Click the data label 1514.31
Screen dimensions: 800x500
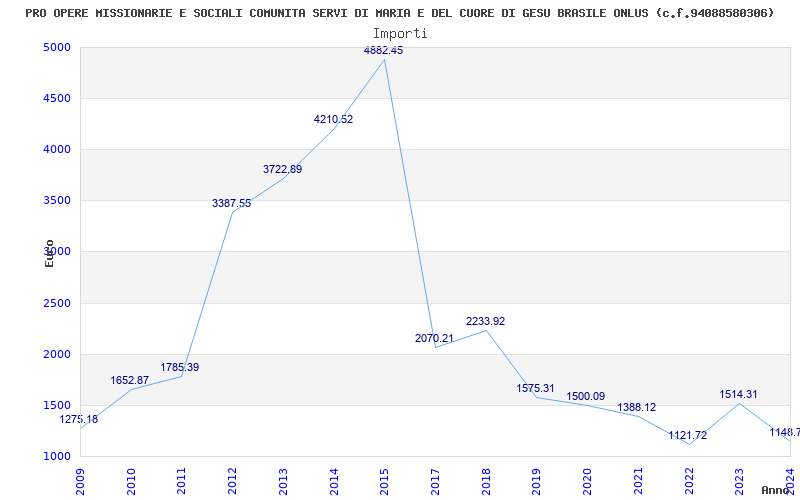738,394
